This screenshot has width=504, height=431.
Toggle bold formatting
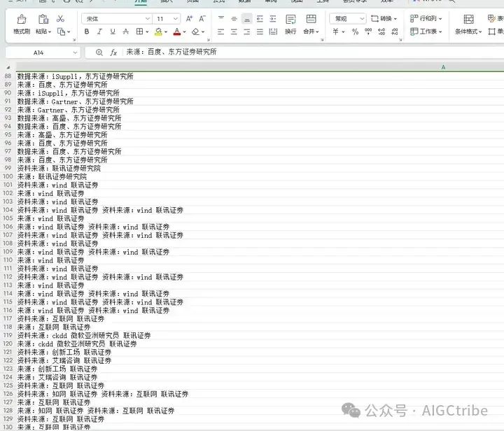tap(87, 31)
